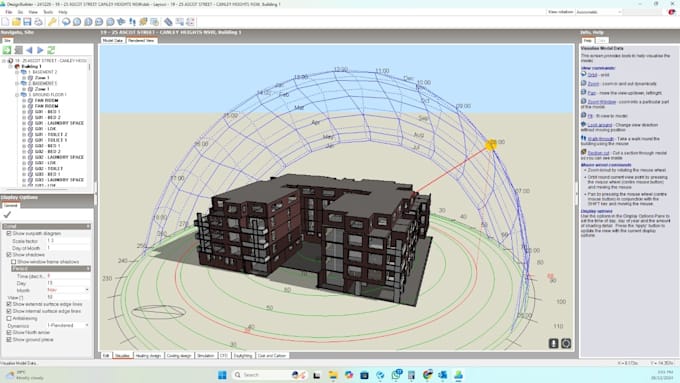
Task: Toggle Show external surface edge lines
Action: click(9, 304)
